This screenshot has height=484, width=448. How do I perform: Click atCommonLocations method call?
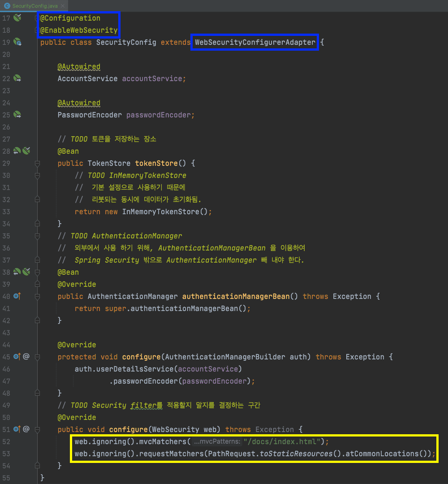pyautogui.click(x=382, y=454)
